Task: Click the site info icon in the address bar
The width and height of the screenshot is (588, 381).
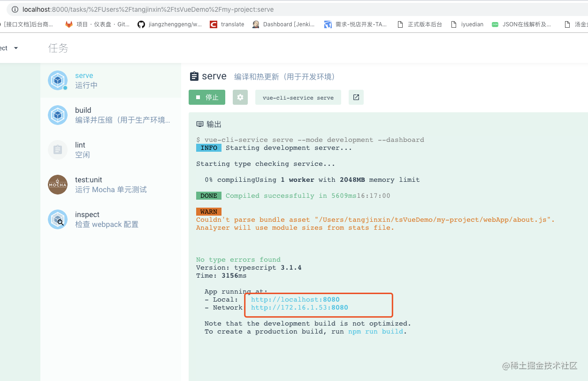Action: coord(15,9)
